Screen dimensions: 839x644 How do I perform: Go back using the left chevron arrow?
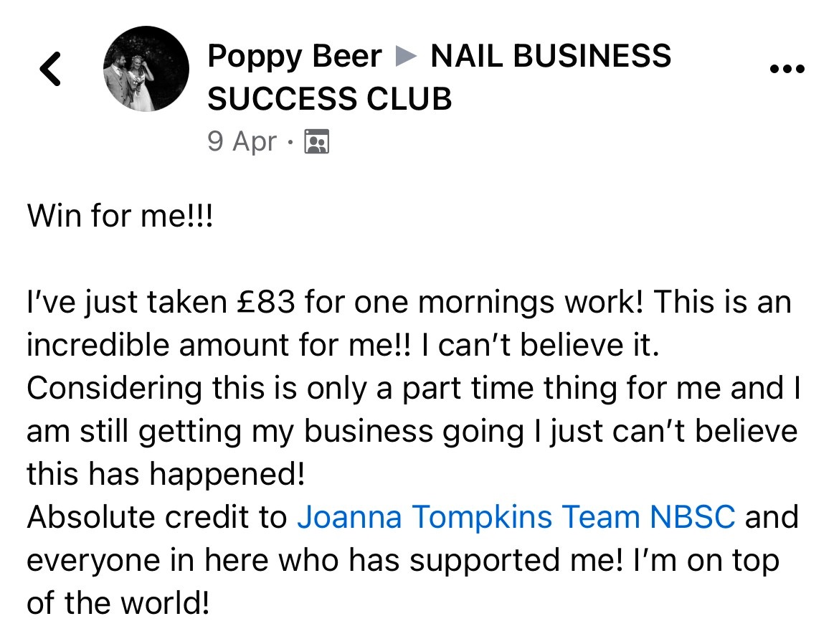pos(50,69)
